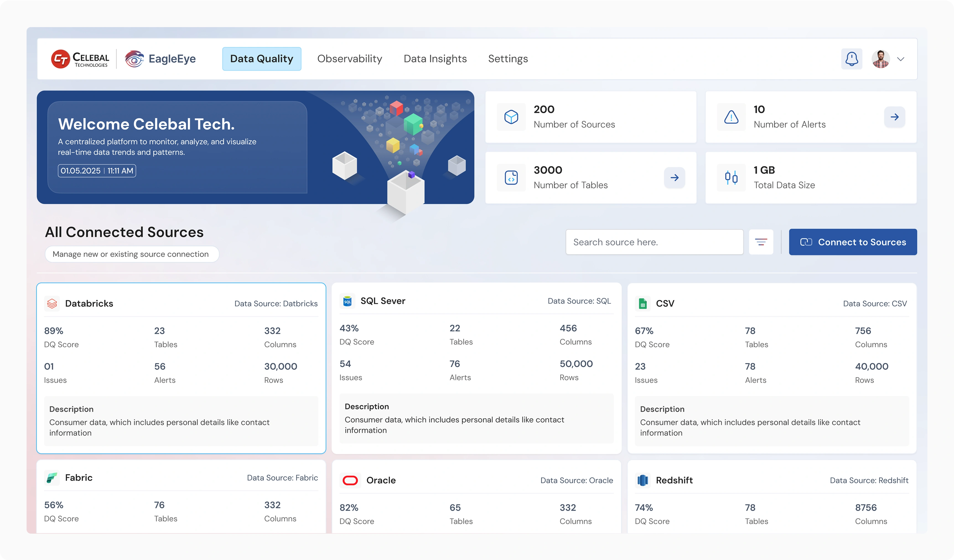Screen dimensions: 954x560
Task: Open the filter icon next to search
Action: pyautogui.click(x=761, y=242)
